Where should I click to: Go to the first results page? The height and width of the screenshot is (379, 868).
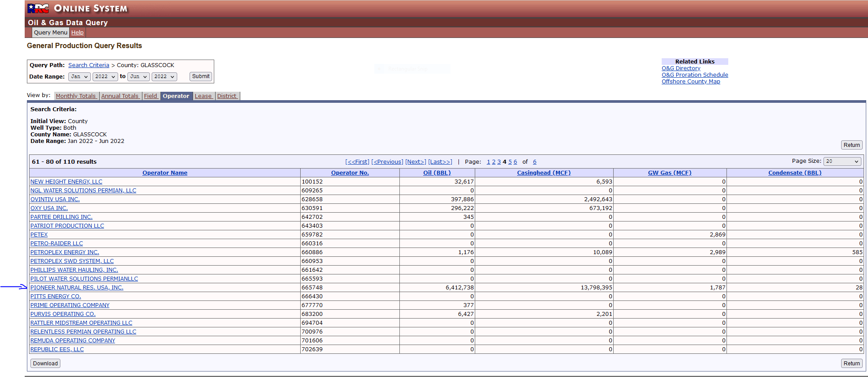click(x=358, y=162)
